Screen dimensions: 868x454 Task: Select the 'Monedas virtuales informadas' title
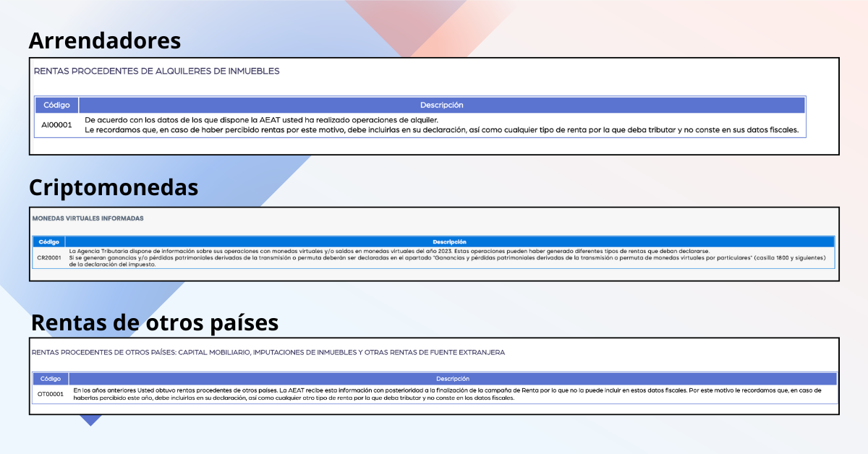(x=88, y=218)
